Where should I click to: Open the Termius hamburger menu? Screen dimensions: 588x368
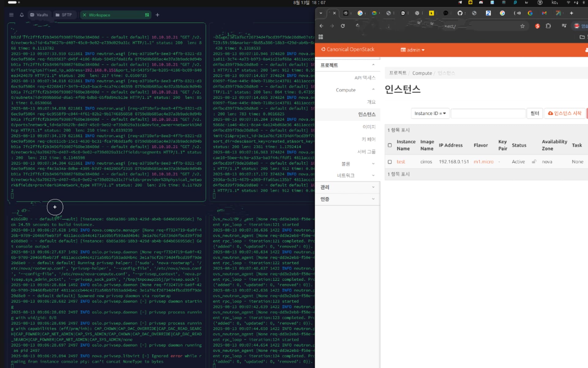[x=11, y=15]
